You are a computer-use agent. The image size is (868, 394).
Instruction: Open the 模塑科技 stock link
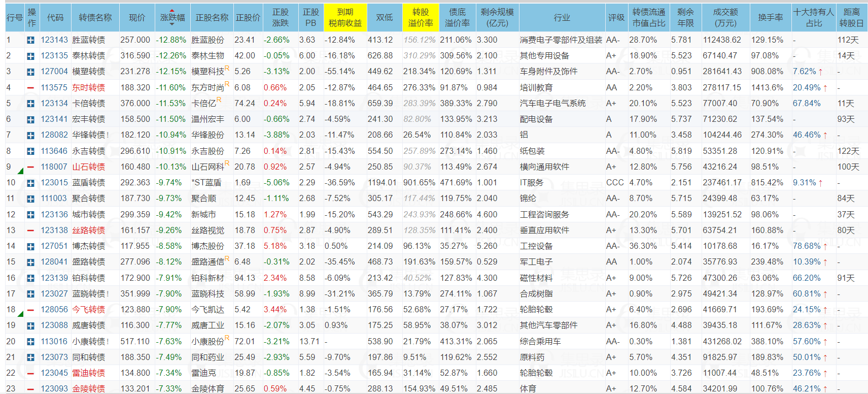(x=208, y=72)
